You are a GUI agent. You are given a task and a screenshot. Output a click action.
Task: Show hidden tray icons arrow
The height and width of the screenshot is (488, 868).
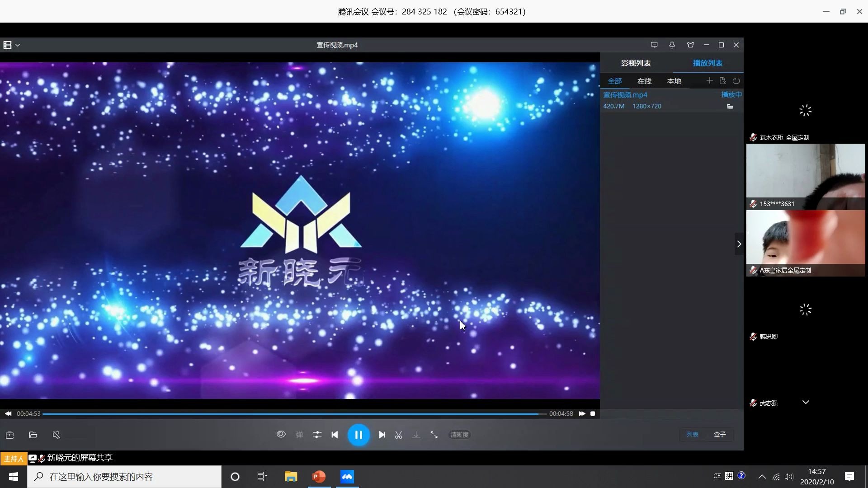tap(762, 477)
